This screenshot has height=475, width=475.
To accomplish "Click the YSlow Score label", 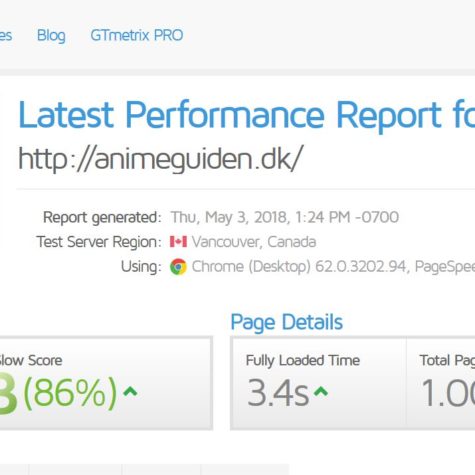I will 31,360.
